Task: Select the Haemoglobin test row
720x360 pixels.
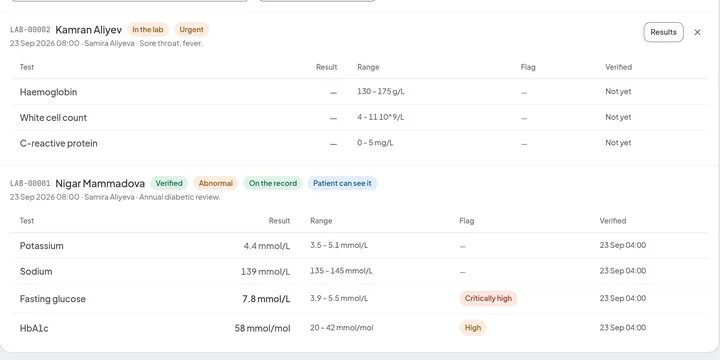Action: [359, 92]
